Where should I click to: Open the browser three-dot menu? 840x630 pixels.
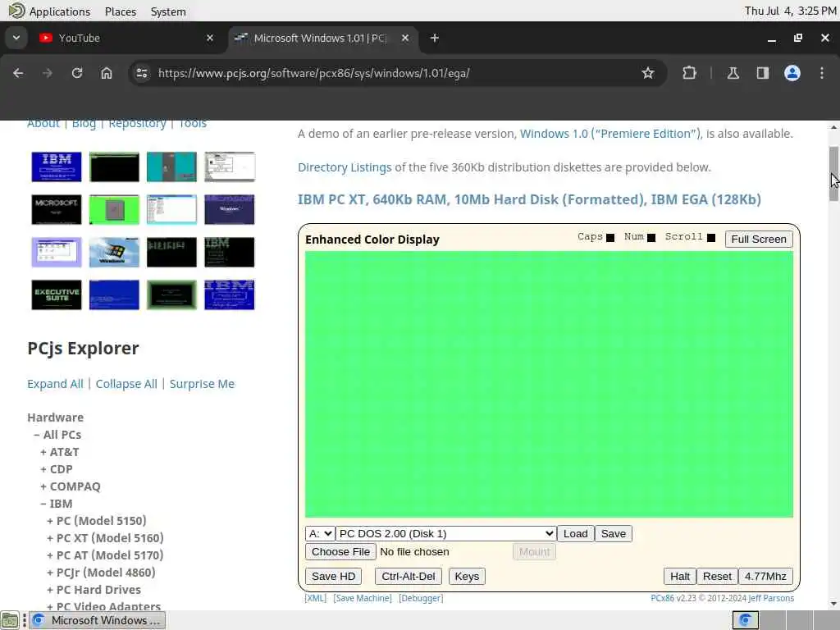click(822, 73)
